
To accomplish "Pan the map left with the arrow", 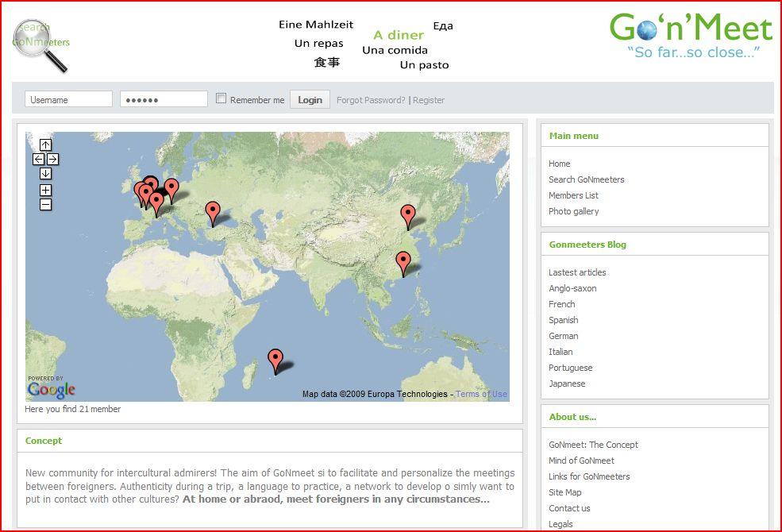I will (x=38, y=159).
